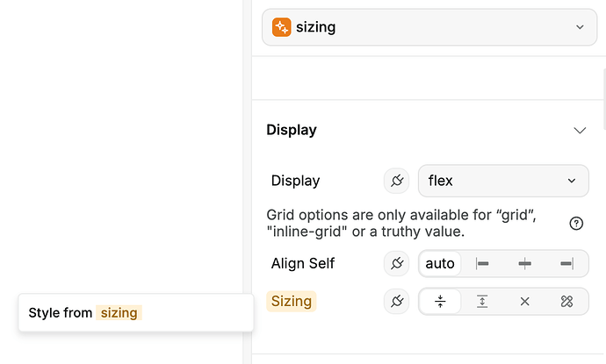This screenshot has height=364, width=606.
Task: Click the highlighted Sizing label
Action: pos(292,302)
